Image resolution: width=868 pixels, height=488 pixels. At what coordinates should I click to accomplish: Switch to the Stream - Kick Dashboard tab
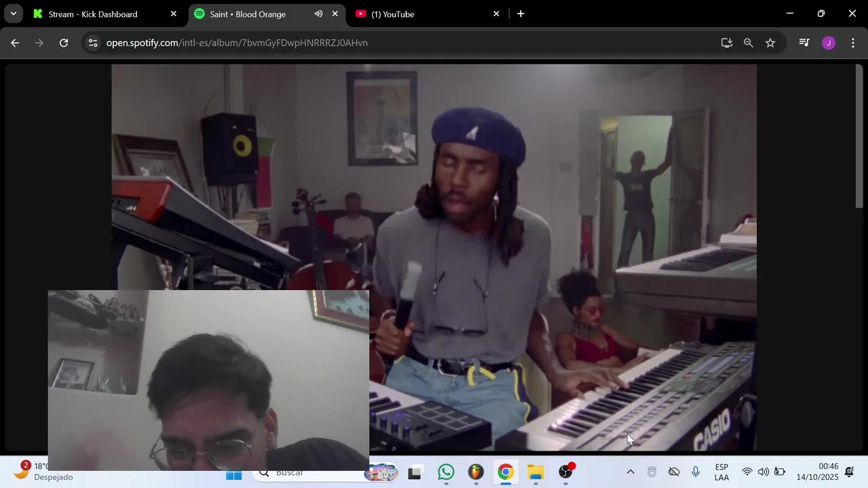pos(93,14)
